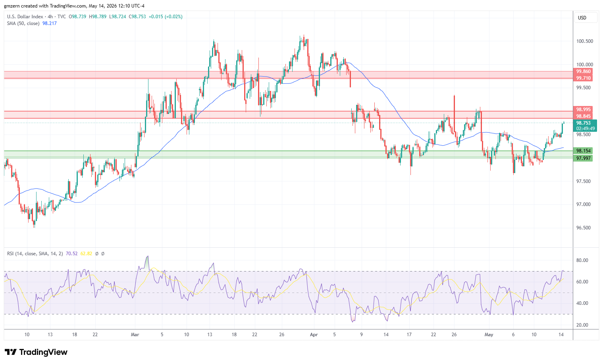
Task: Click the red 98.845 price label
Action: point(584,116)
